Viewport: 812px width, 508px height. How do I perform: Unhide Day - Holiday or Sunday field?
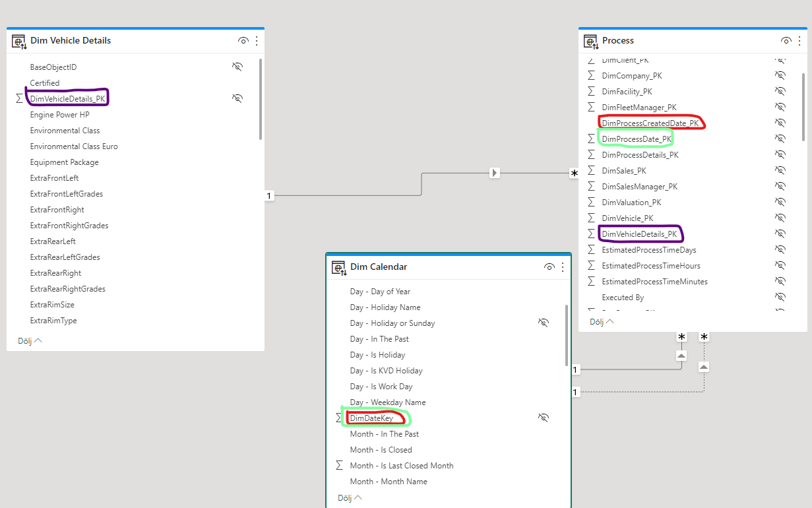[544, 323]
